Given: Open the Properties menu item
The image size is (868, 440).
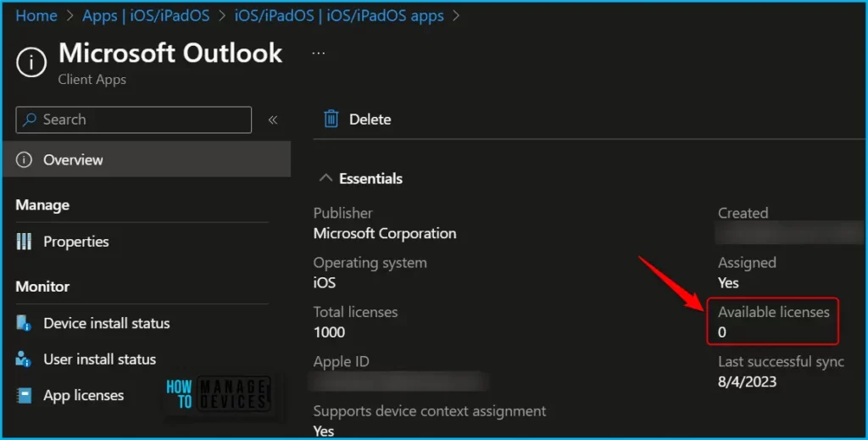Looking at the screenshot, I should point(76,242).
